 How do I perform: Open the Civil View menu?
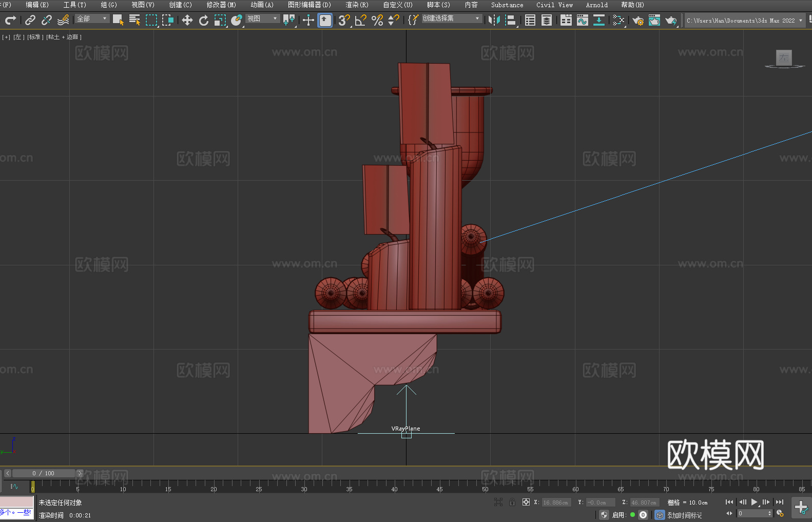point(554,5)
